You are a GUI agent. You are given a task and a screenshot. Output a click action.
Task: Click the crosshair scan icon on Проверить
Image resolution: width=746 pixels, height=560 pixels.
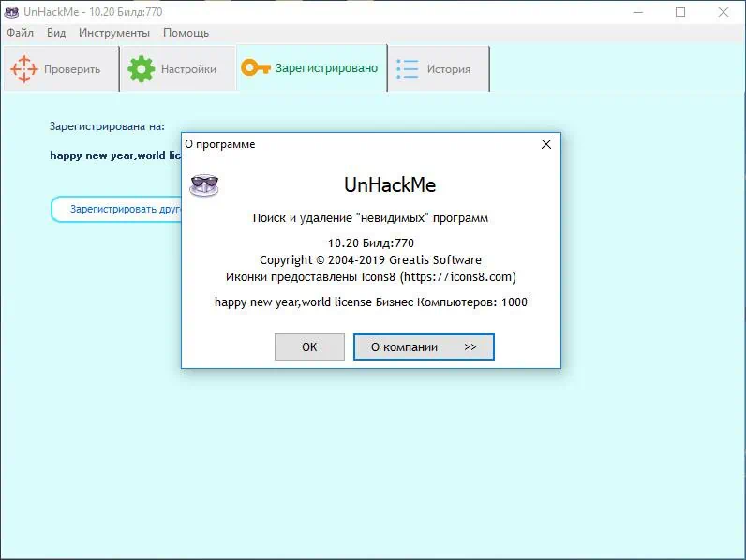[23, 69]
